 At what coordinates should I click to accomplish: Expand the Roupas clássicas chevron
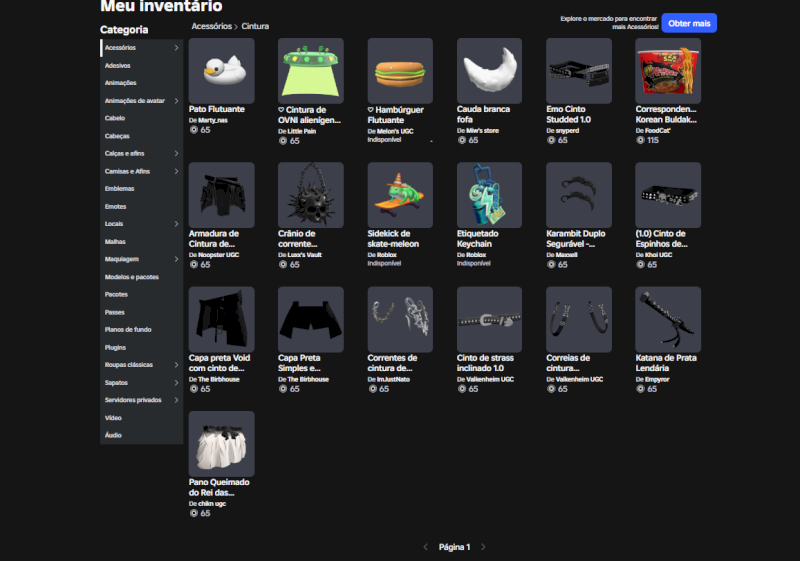pos(177,365)
